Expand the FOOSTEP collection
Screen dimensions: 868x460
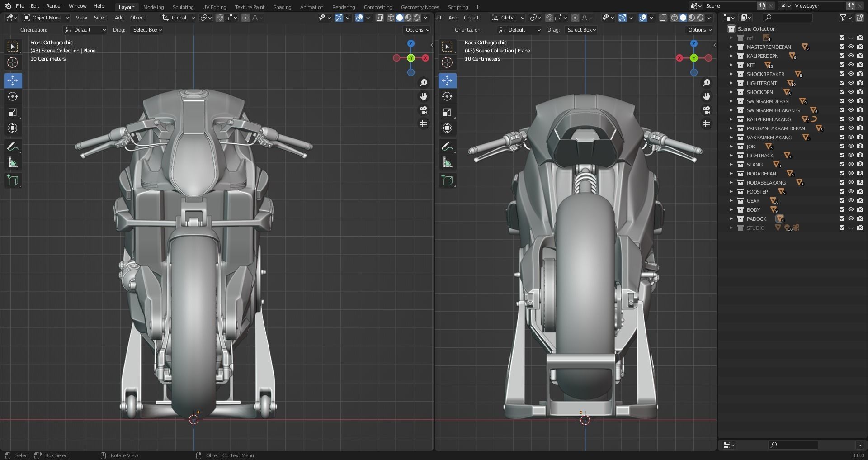click(x=731, y=191)
